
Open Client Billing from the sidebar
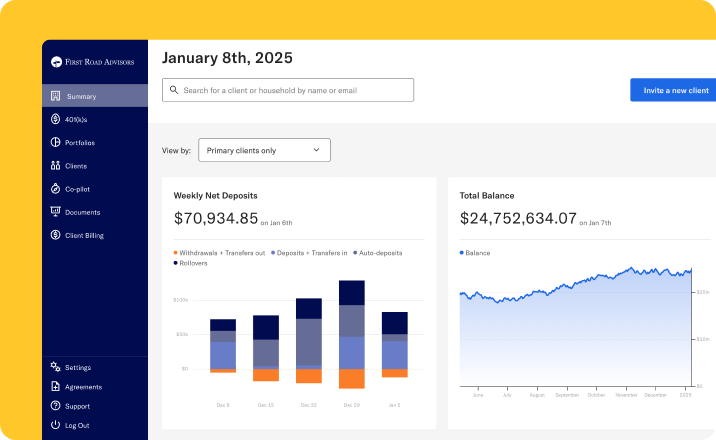click(95, 236)
